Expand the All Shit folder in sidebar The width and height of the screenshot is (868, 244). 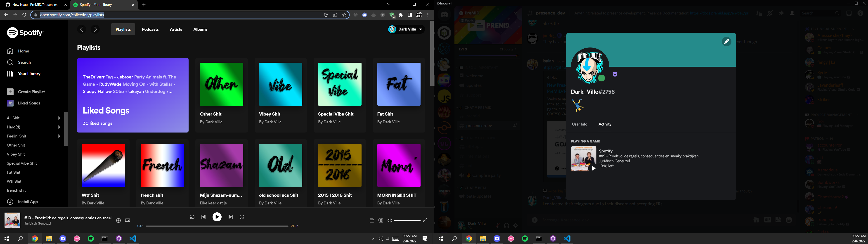59,118
